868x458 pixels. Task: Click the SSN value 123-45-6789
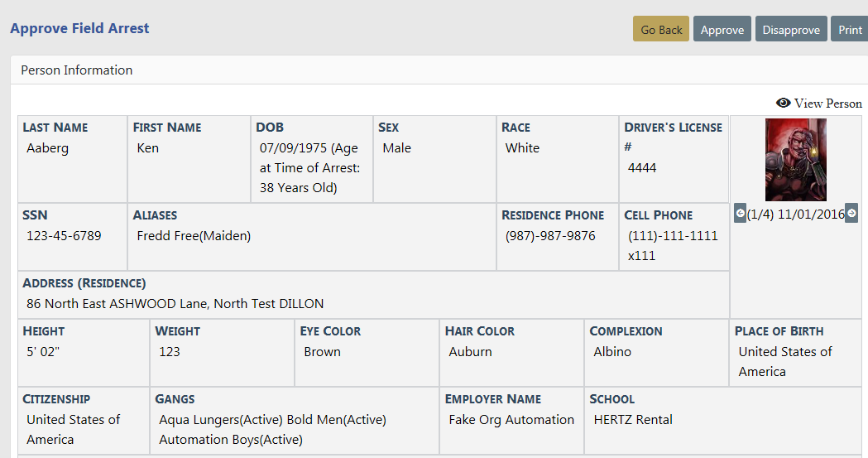coord(64,236)
